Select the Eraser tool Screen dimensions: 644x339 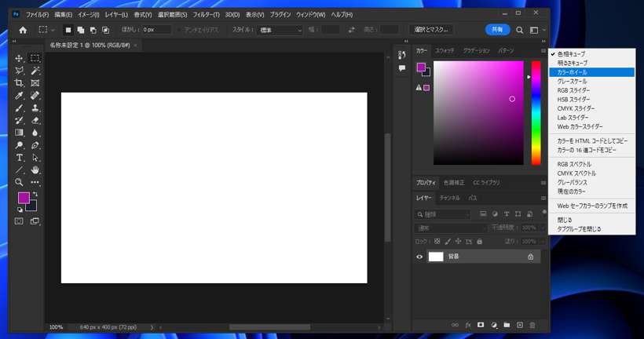tap(35, 120)
